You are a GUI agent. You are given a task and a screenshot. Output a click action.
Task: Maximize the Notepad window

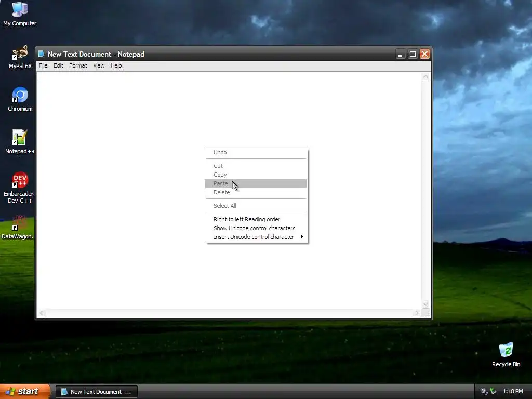[x=413, y=54]
